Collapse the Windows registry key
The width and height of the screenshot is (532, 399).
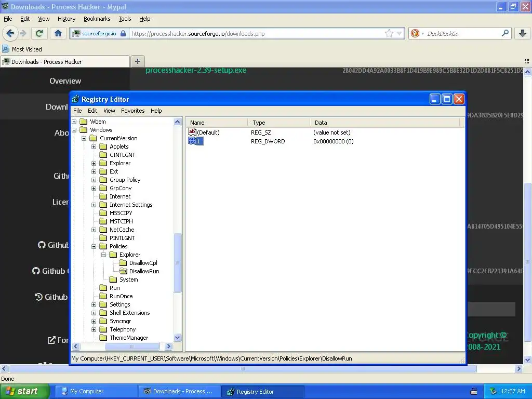click(74, 130)
